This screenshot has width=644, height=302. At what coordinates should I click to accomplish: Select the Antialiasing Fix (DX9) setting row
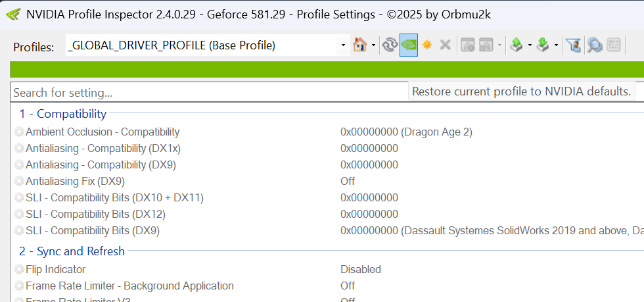(75, 181)
